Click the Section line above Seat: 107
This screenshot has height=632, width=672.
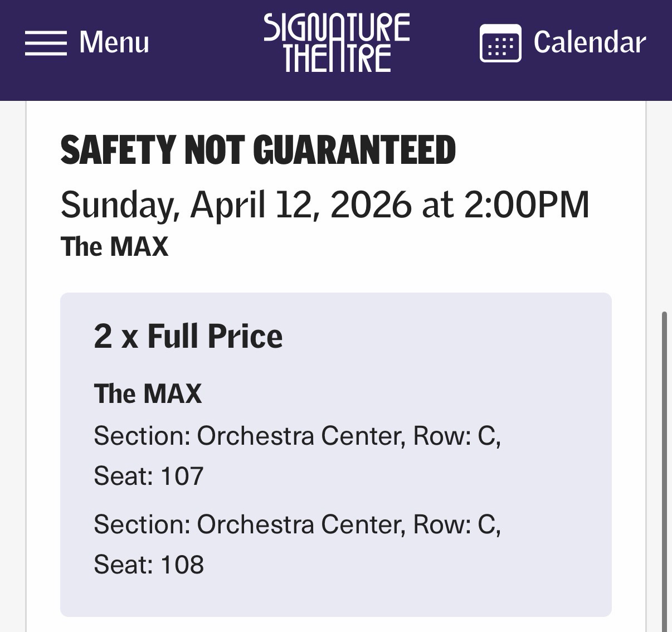pos(297,436)
